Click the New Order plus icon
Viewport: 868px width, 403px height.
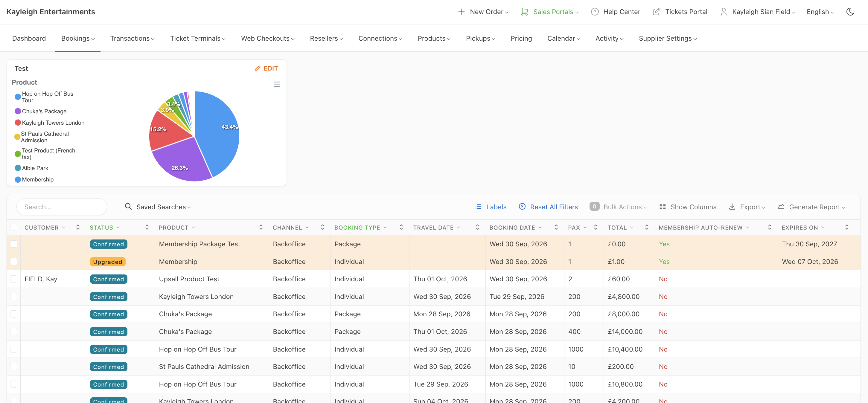coord(461,12)
